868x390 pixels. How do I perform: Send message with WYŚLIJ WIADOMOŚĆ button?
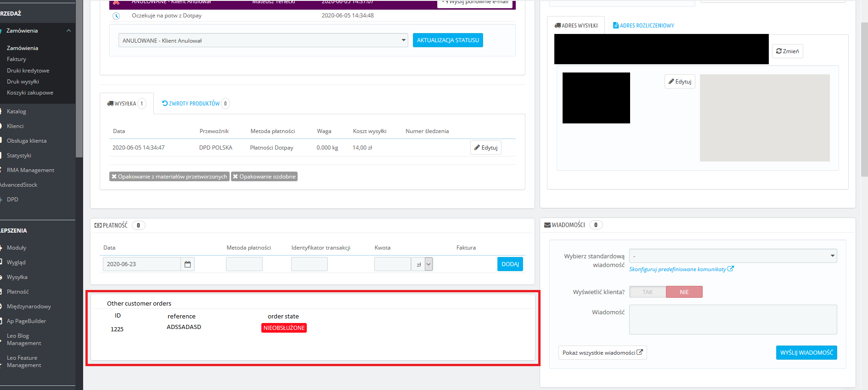click(806, 352)
